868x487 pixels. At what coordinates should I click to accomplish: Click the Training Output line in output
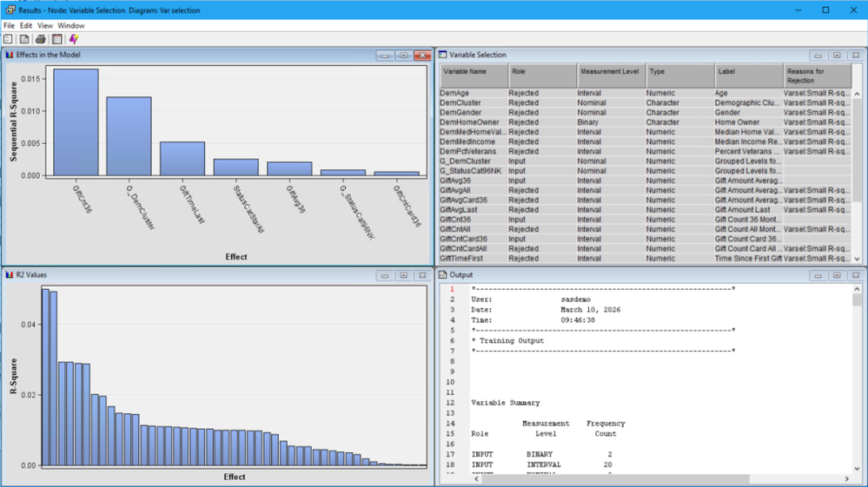[507, 340]
